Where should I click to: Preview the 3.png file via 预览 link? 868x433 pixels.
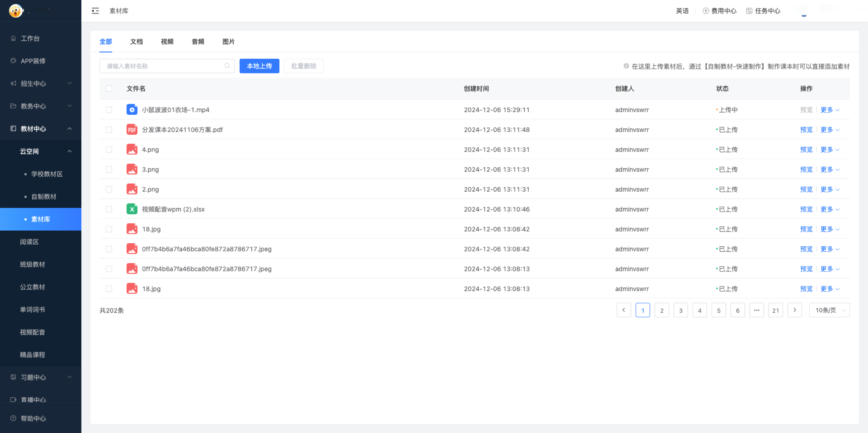(x=806, y=169)
